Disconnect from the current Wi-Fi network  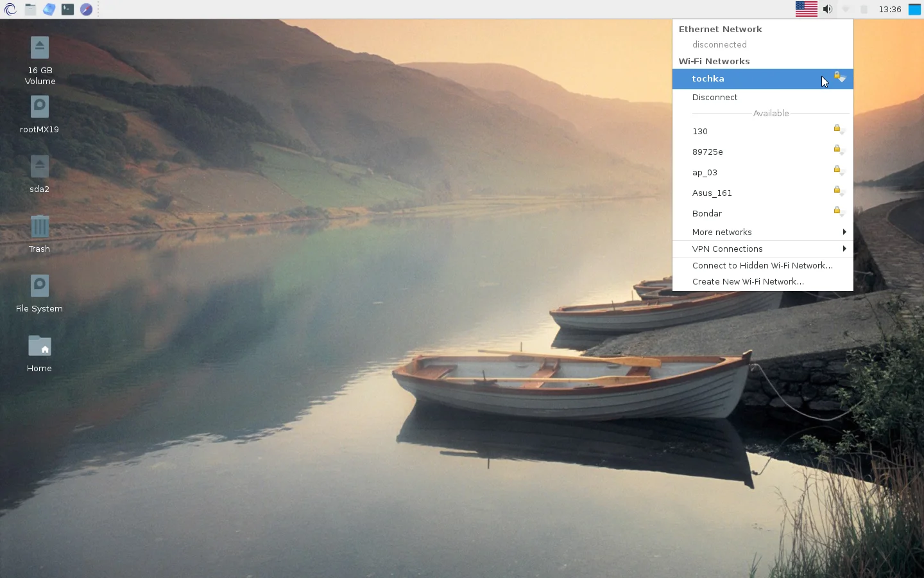pos(715,97)
